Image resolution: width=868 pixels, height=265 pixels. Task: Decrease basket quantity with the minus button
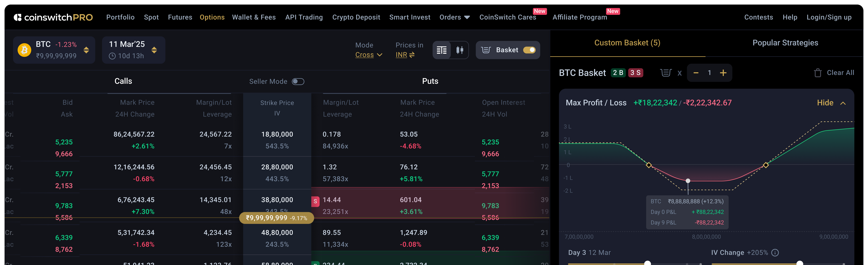(696, 73)
